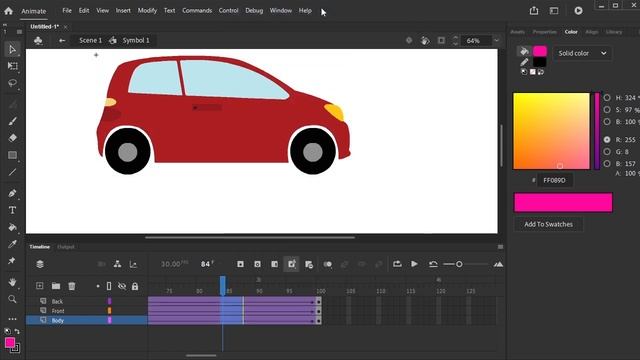This screenshot has width=640, height=360.
Task: Create a new layer folder
Action: click(56, 286)
